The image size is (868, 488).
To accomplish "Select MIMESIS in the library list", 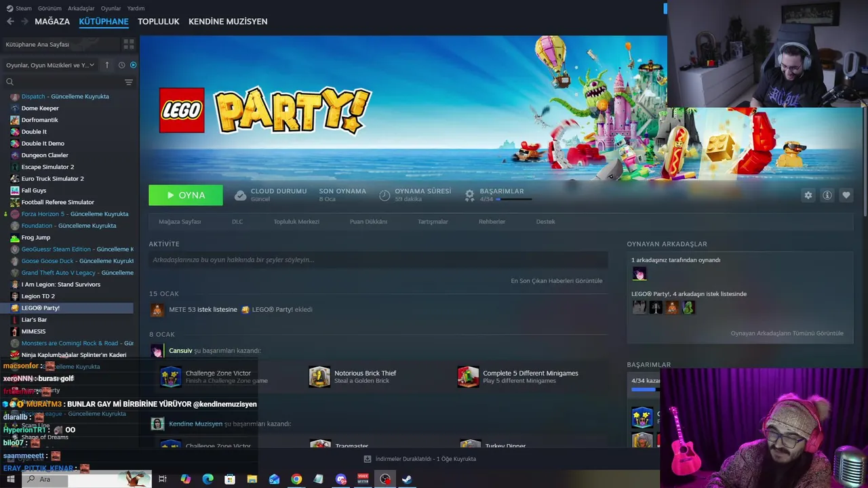I will (33, 331).
